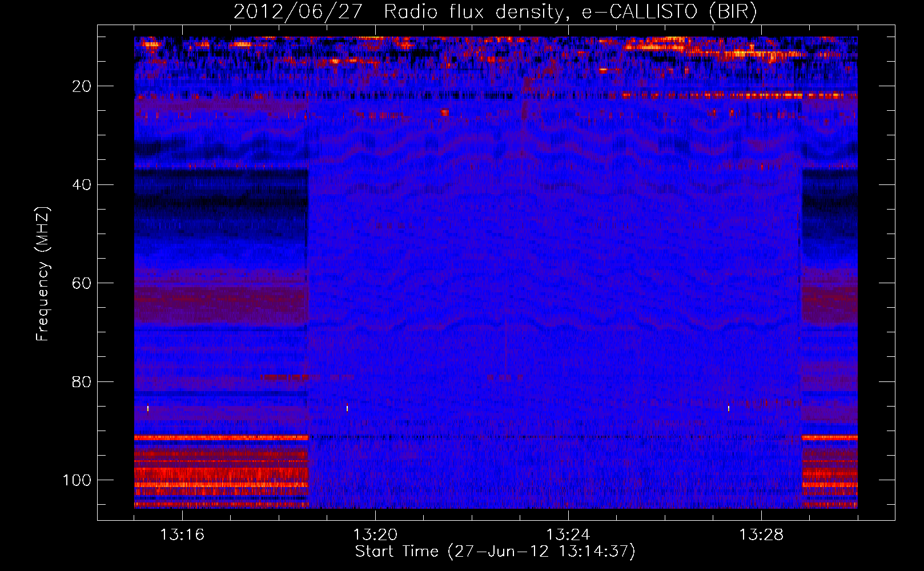Click the 13:20 time tick label

click(375, 535)
